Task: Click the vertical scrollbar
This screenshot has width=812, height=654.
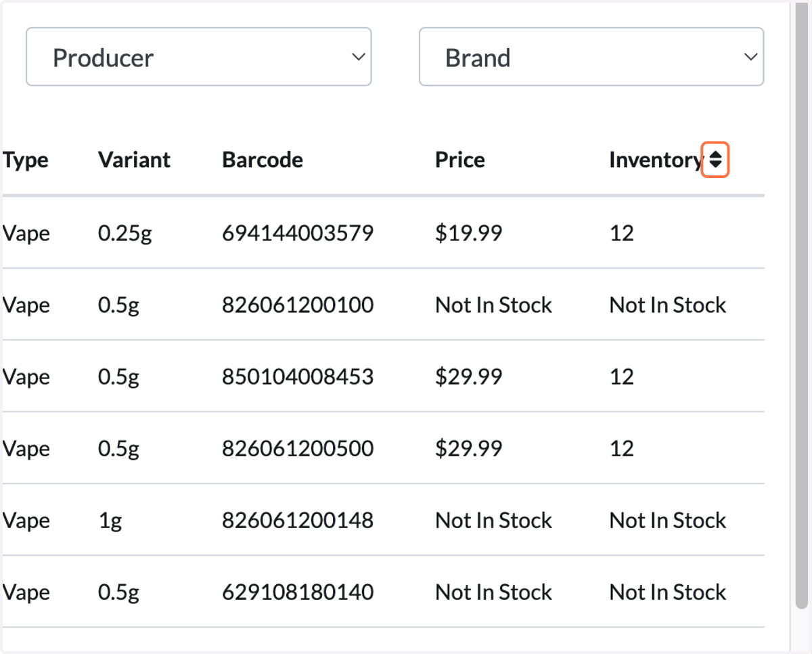Action: point(801,305)
